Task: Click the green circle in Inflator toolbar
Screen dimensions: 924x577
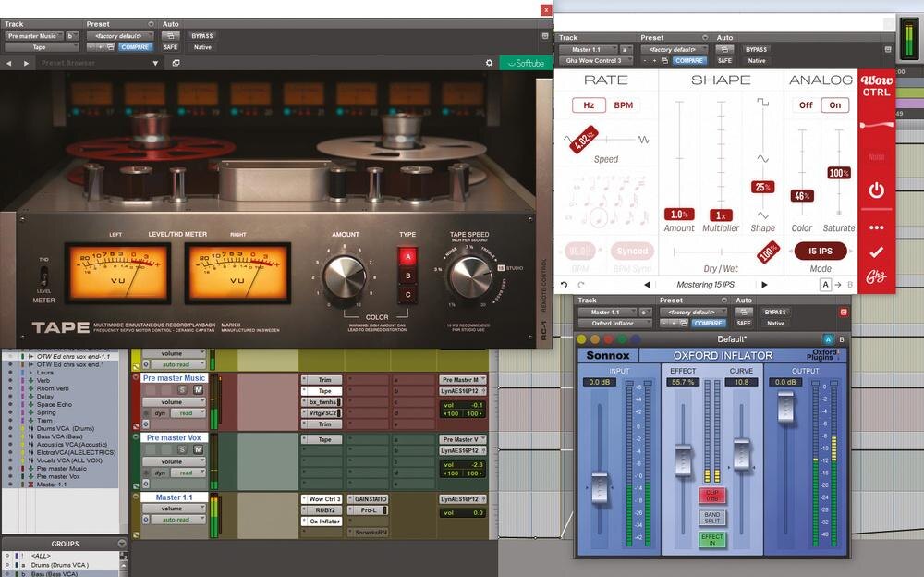Action: (x=622, y=339)
